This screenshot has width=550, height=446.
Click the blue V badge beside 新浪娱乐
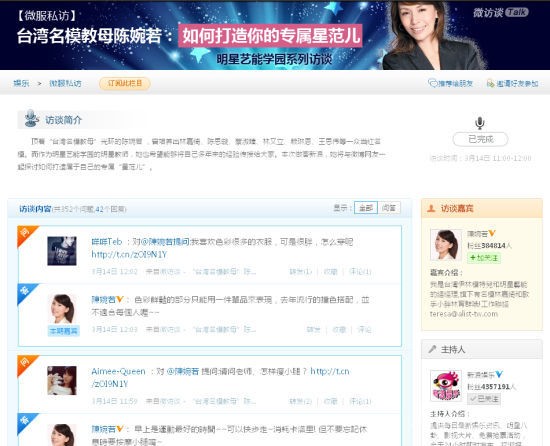coord(499,374)
